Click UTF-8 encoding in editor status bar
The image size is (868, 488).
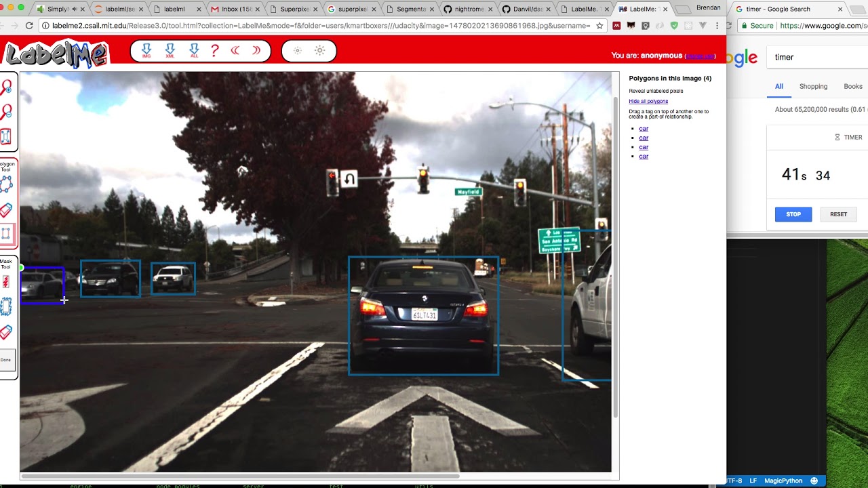(734, 481)
